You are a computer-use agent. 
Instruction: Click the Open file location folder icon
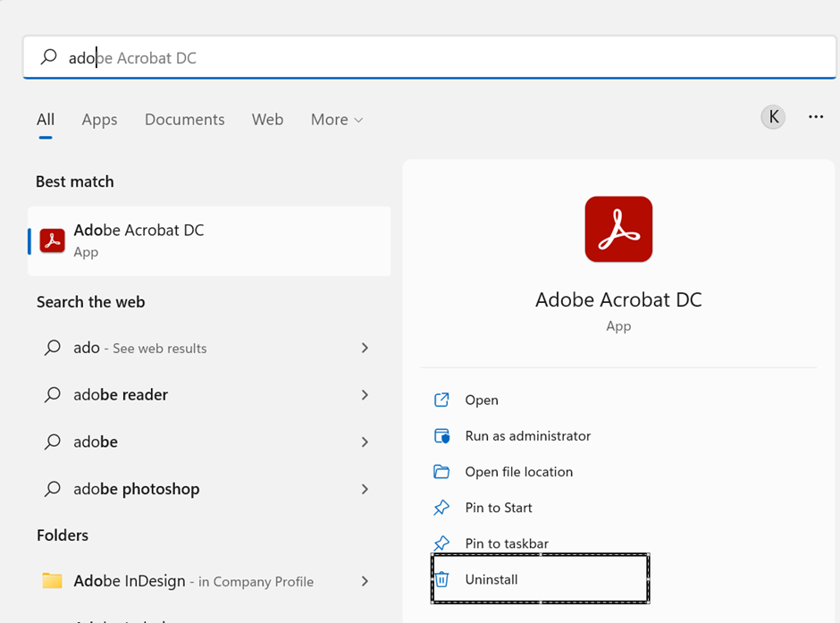coord(441,471)
